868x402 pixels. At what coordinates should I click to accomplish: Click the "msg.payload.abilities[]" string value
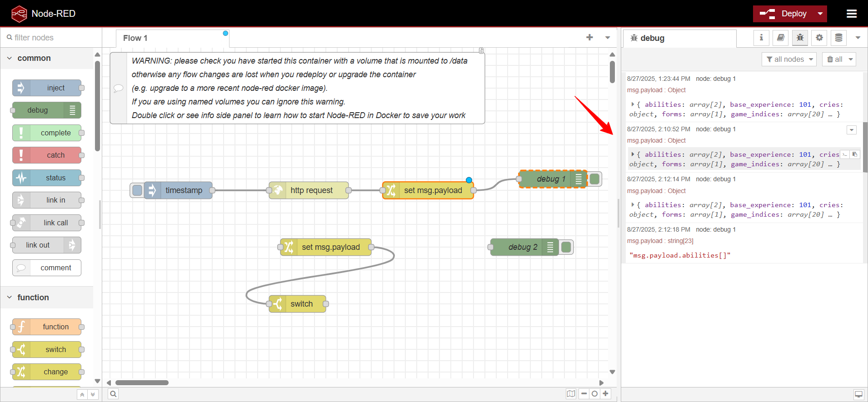680,255
